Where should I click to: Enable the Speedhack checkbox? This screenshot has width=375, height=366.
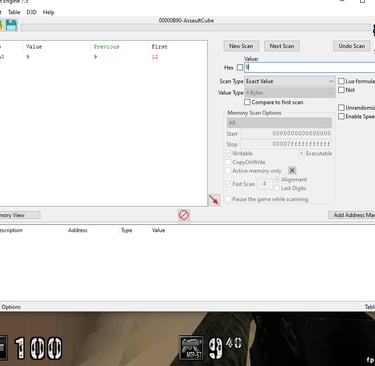pyautogui.click(x=341, y=116)
